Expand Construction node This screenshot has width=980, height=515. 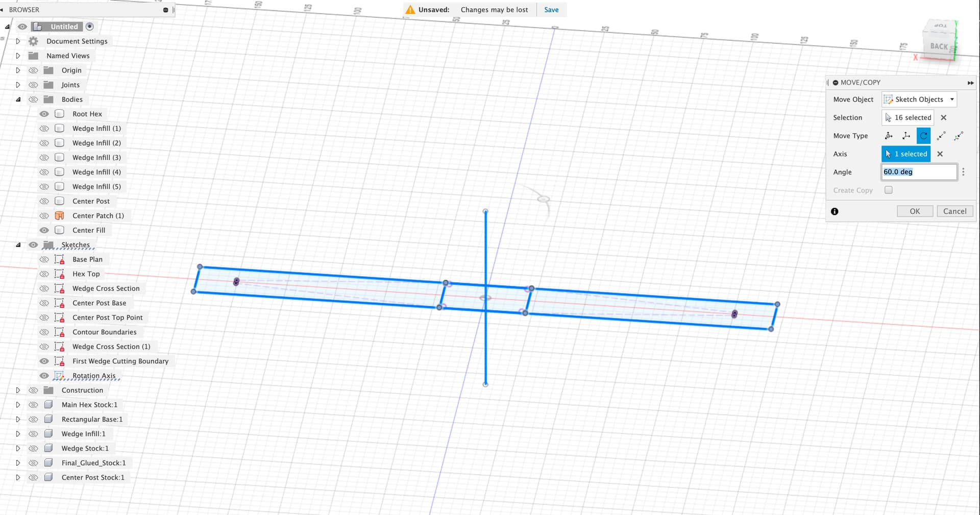18,390
